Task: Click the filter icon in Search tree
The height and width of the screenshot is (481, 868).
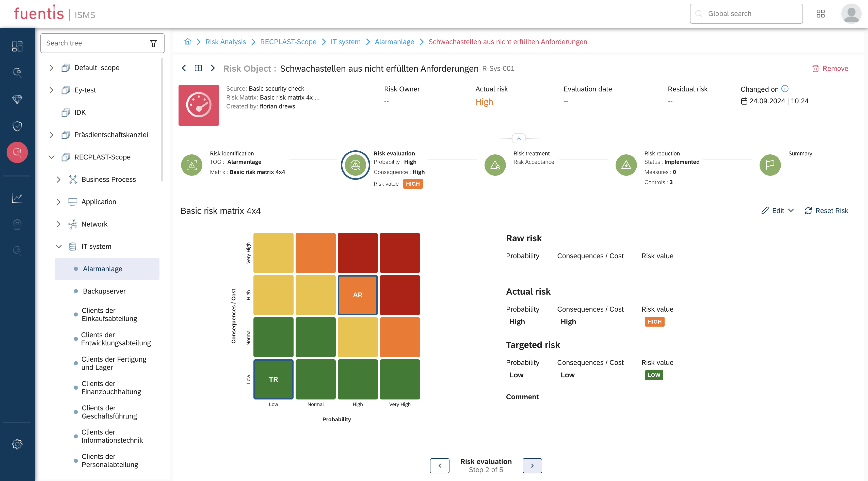Action: (153, 43)
